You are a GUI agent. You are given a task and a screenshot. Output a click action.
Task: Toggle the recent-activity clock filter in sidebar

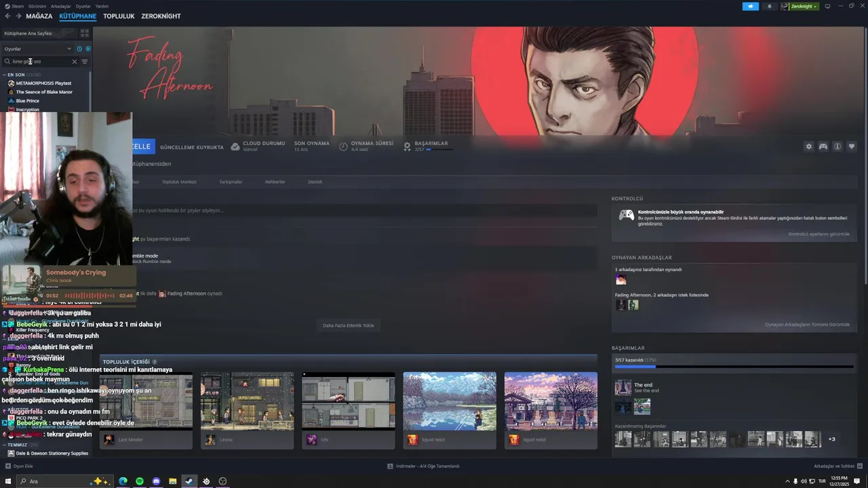pyautogui.click(x=79, y=49)
